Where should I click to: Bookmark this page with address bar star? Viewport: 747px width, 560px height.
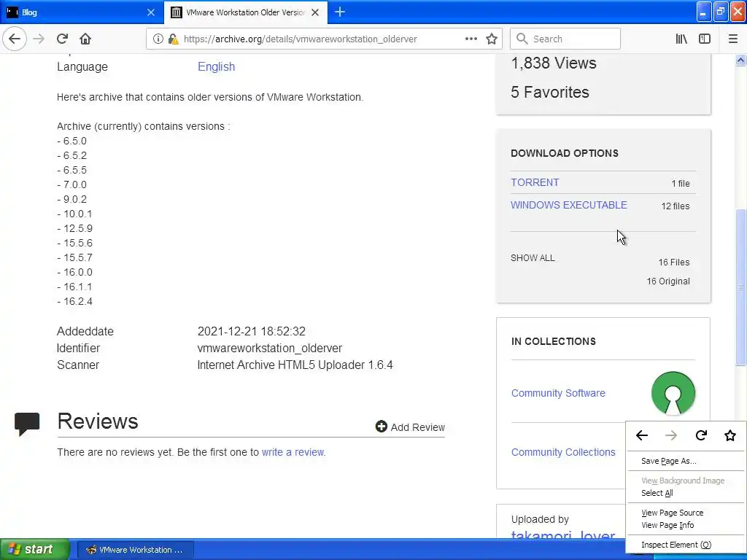click(492, 39)
